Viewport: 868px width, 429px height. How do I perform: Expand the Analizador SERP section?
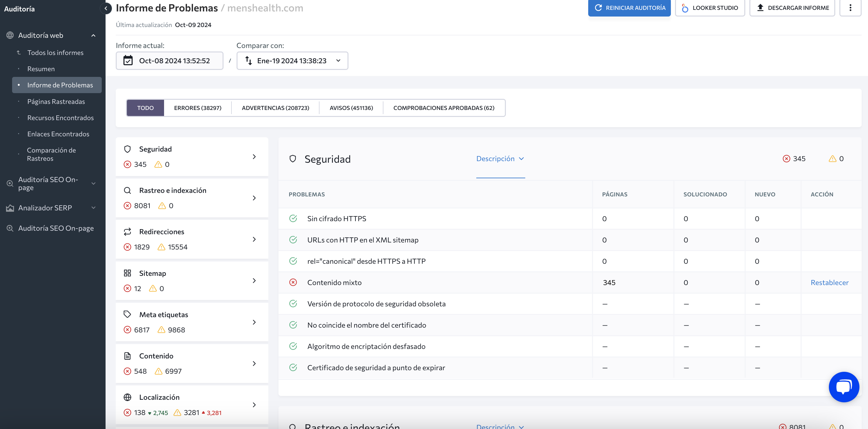93,208
